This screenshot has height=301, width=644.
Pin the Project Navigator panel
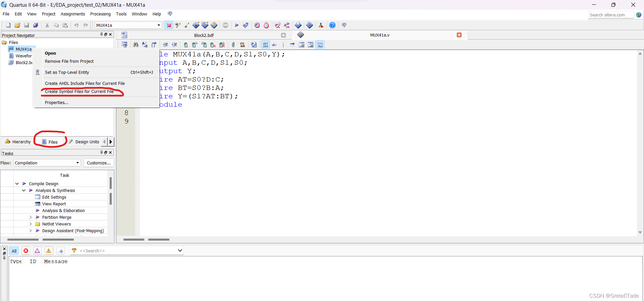(101, 34)
